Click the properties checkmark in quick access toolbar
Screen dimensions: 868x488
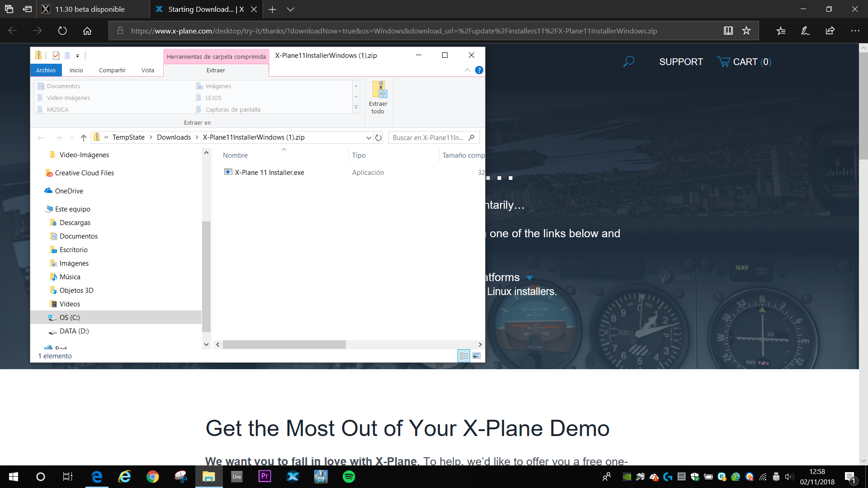[56, 56]
